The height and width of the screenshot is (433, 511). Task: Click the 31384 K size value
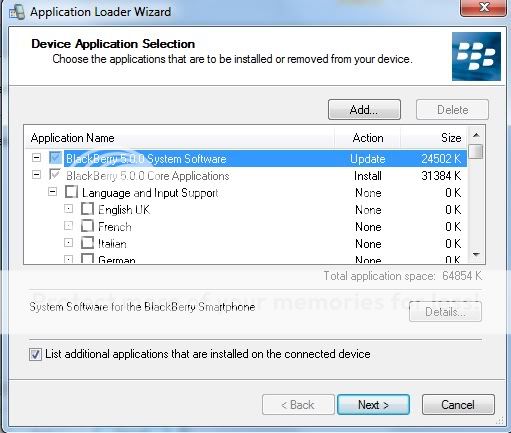pyautogui.click(x=441, y=176)
